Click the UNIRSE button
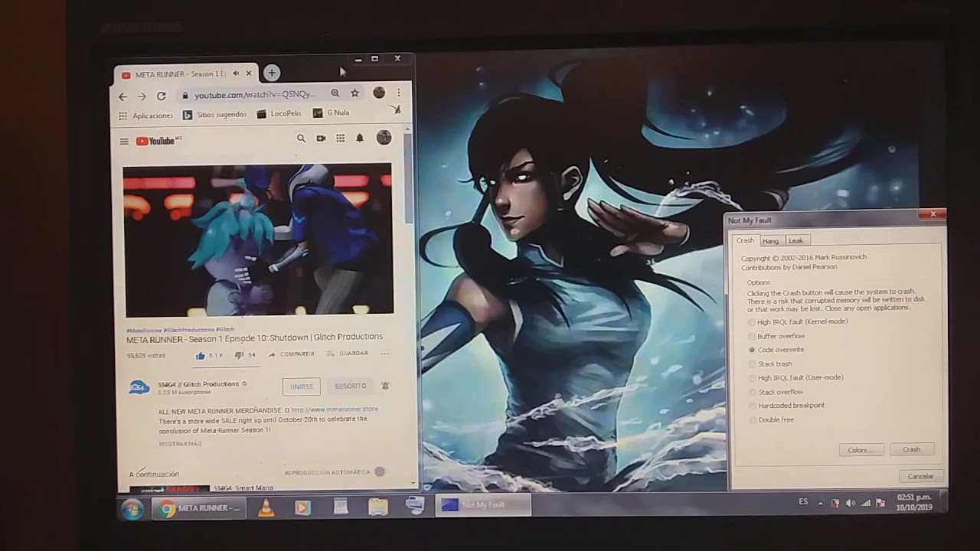980x551 pixels. [301, 386]
